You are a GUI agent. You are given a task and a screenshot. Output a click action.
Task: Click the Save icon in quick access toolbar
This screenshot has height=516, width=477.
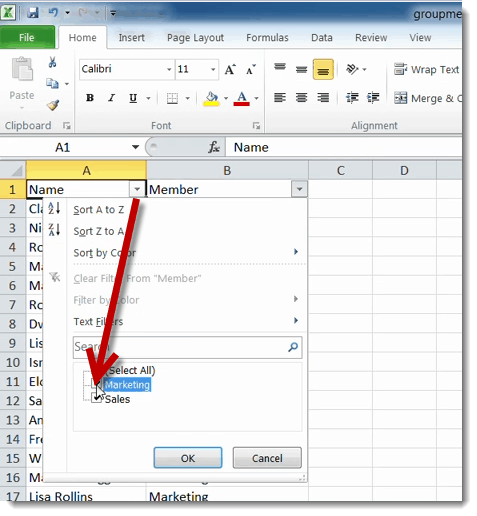pyautogui.click(x=33, y=13)
